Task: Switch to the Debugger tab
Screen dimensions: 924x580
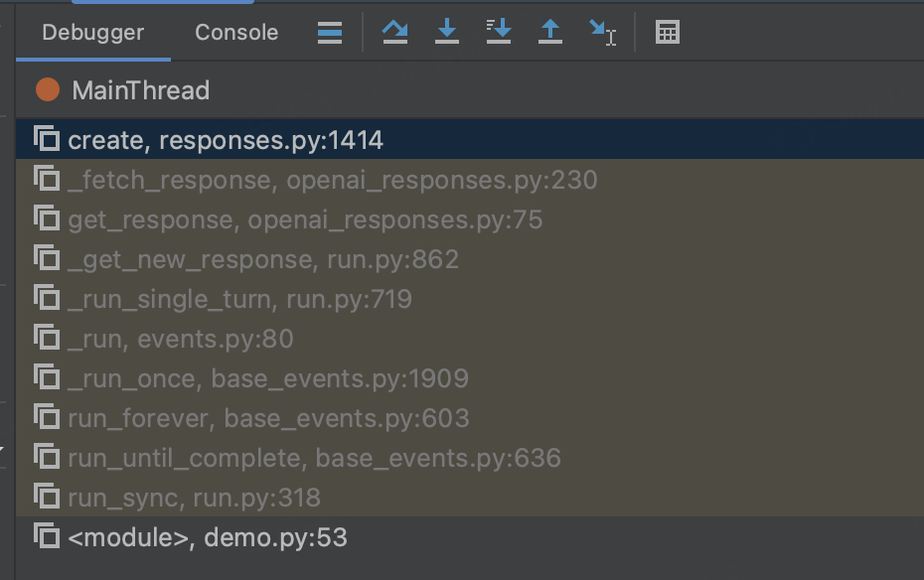Action: [90, 32]
